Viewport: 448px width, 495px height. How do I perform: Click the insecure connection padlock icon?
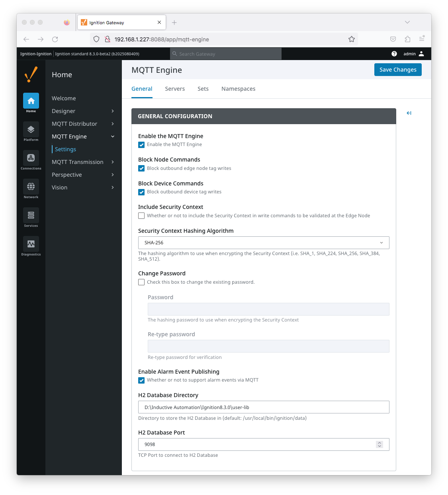click(107, 39)
